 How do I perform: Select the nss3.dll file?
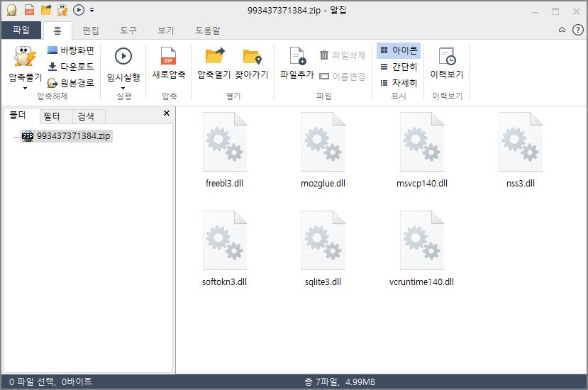(521, 150)
